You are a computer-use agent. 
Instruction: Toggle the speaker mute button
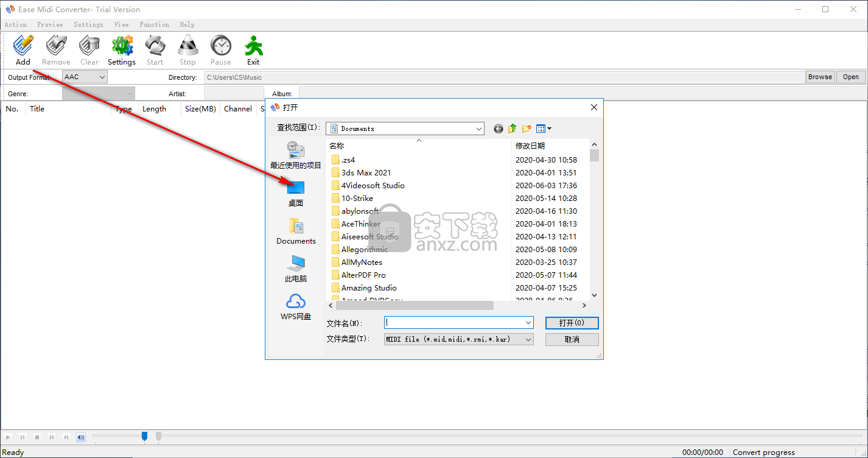pyautogui.click(x=81, y=437)
